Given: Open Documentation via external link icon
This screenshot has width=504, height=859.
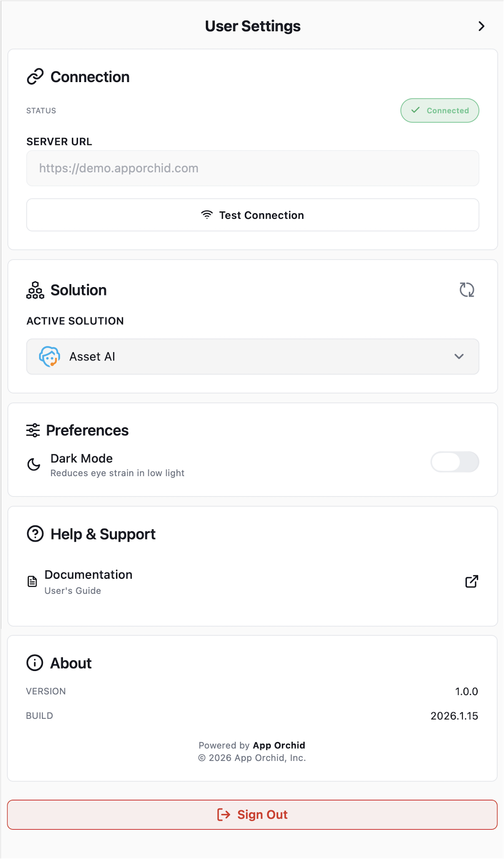Looking at the screenshot, I should pos(471,581).
